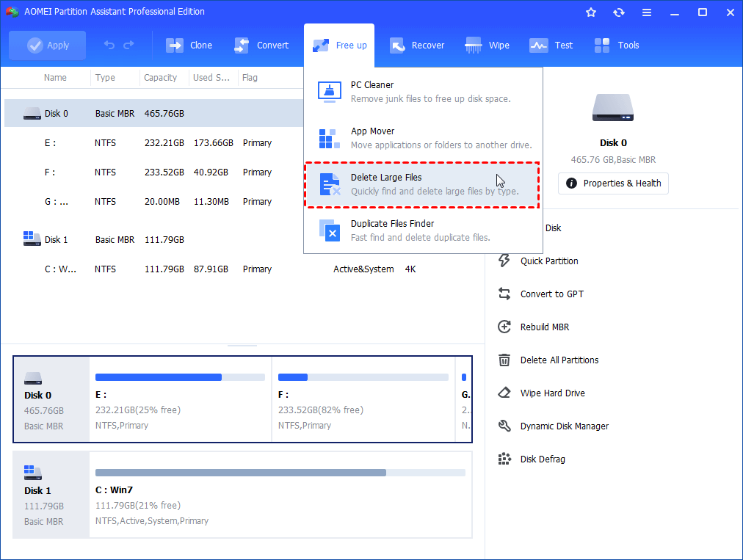The height and width of the screenshot is (560, 743).
Task: Open the Test toolbar item
Action: [x=551, y=46]
